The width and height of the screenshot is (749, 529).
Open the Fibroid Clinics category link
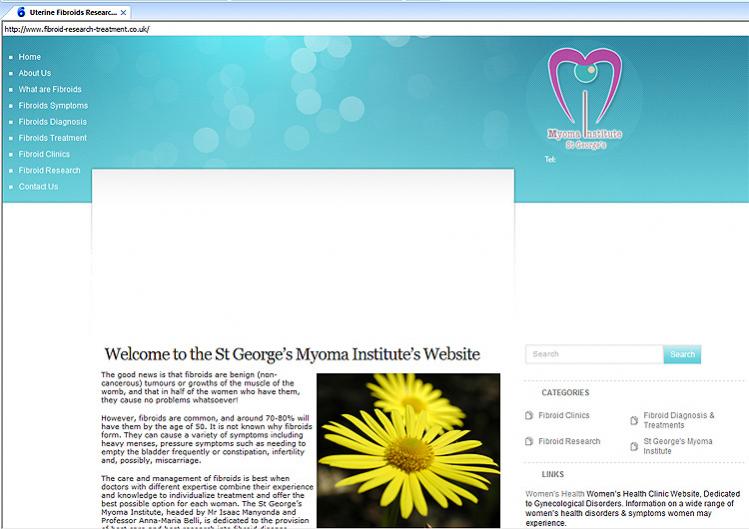point(564,415)
